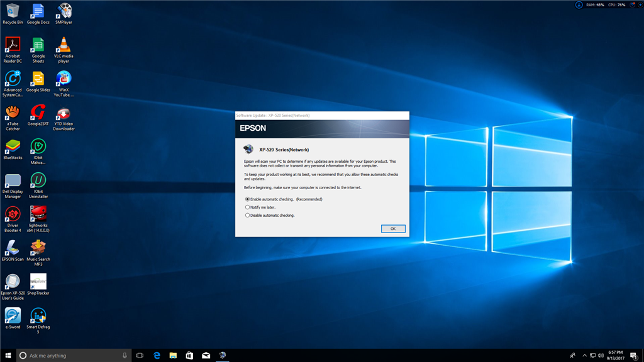
Task: Click the Google Slides desktop icon
Action: pyautogui.click(x=38, y=81)
